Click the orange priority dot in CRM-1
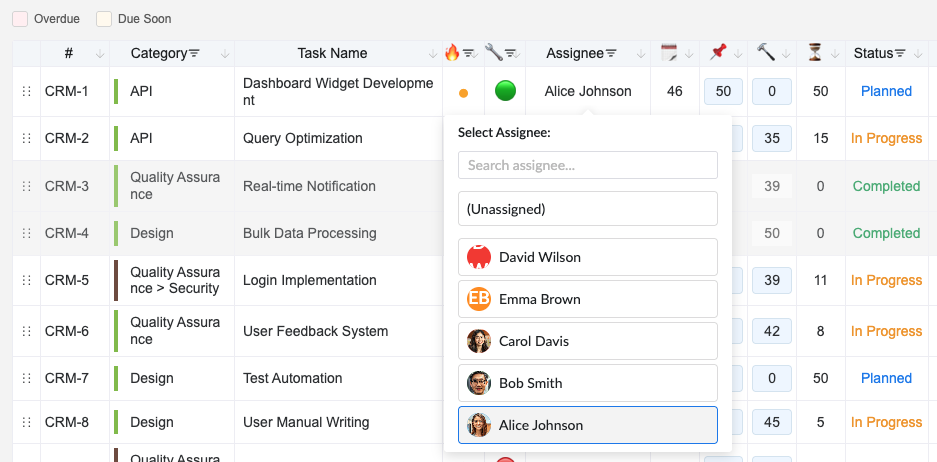 [x=463, y=93]
